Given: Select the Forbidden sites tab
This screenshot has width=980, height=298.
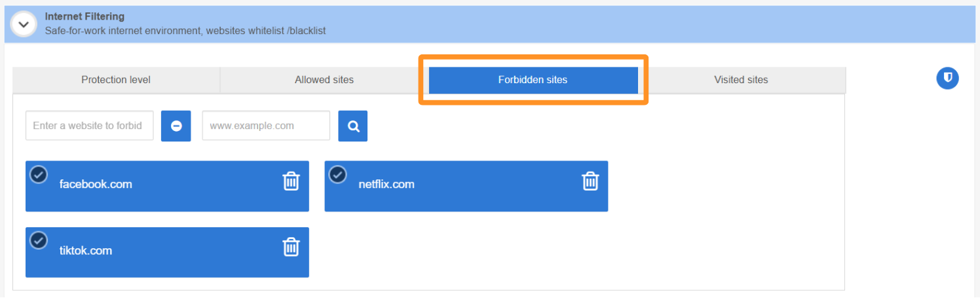Looking at the screenshot, I should pyautogui.click(x=533, y=80).
